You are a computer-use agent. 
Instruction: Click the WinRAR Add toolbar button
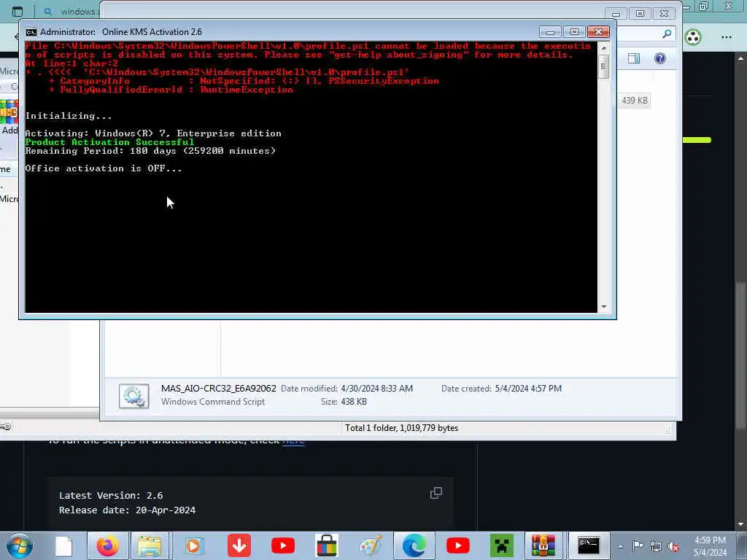pos(9,117)
